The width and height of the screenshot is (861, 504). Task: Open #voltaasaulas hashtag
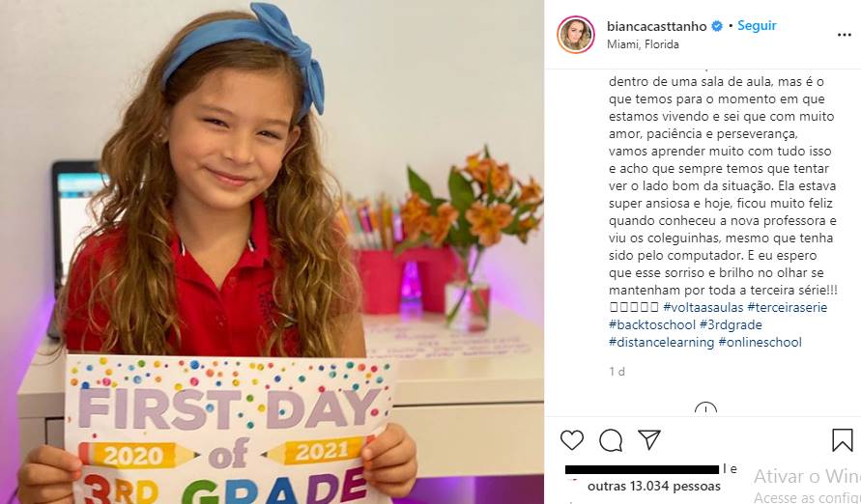click(703, 308)
